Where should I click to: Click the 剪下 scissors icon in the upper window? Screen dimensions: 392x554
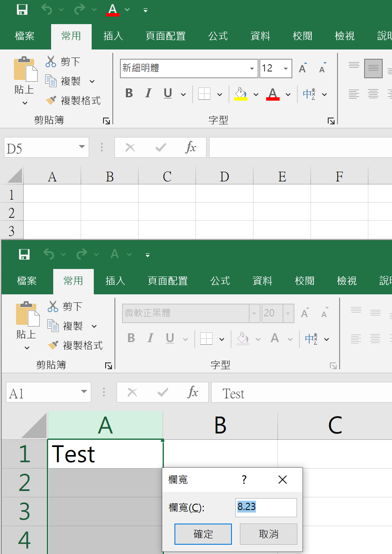[51, 62]
